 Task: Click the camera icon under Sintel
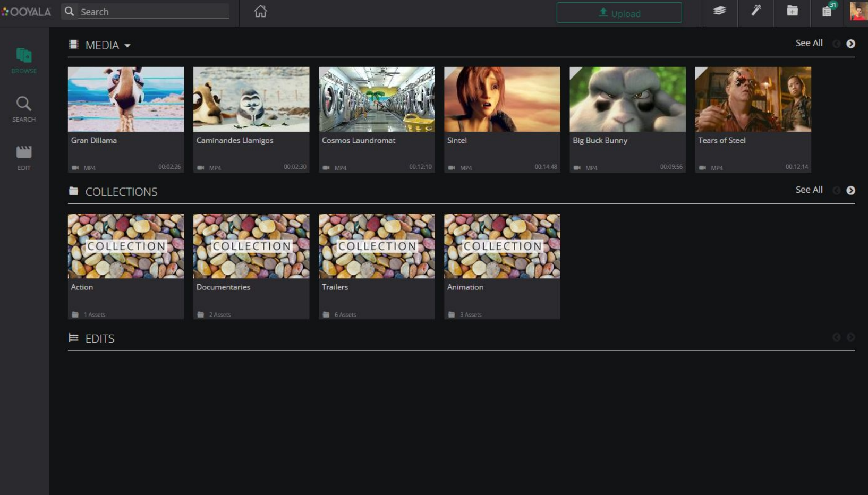coord(452,168)
